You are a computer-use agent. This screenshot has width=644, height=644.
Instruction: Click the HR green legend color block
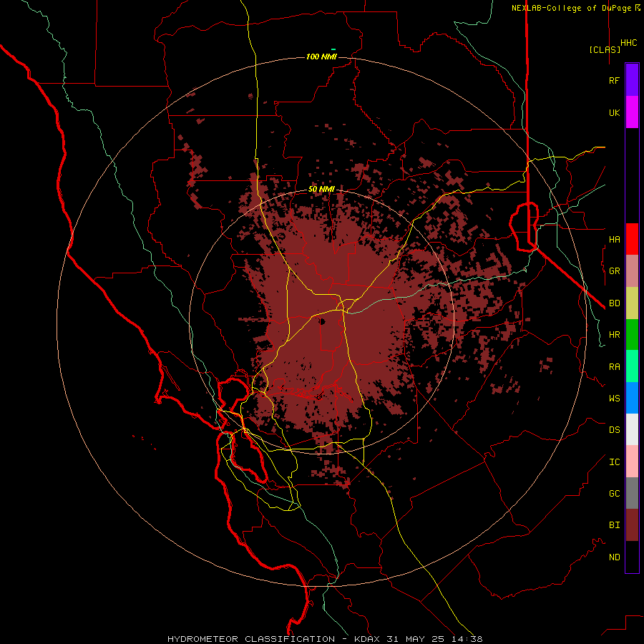(632, 335)
